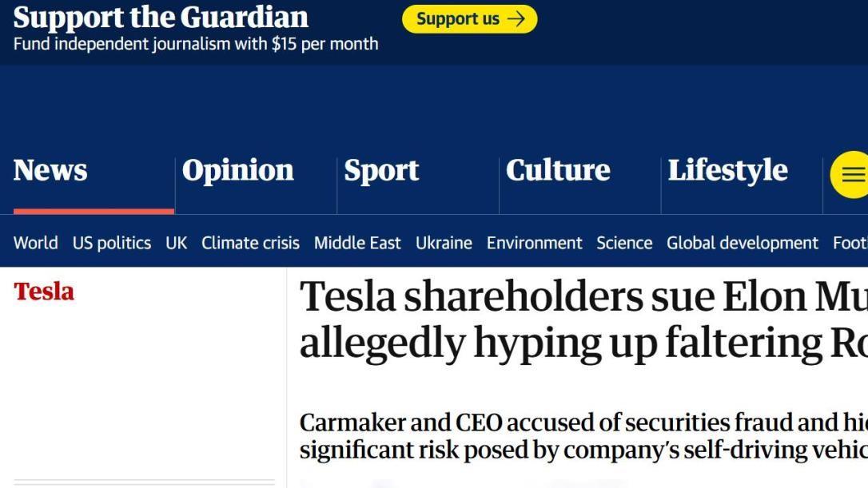
Task: Click the yellow Support us button
Action: 469,19
